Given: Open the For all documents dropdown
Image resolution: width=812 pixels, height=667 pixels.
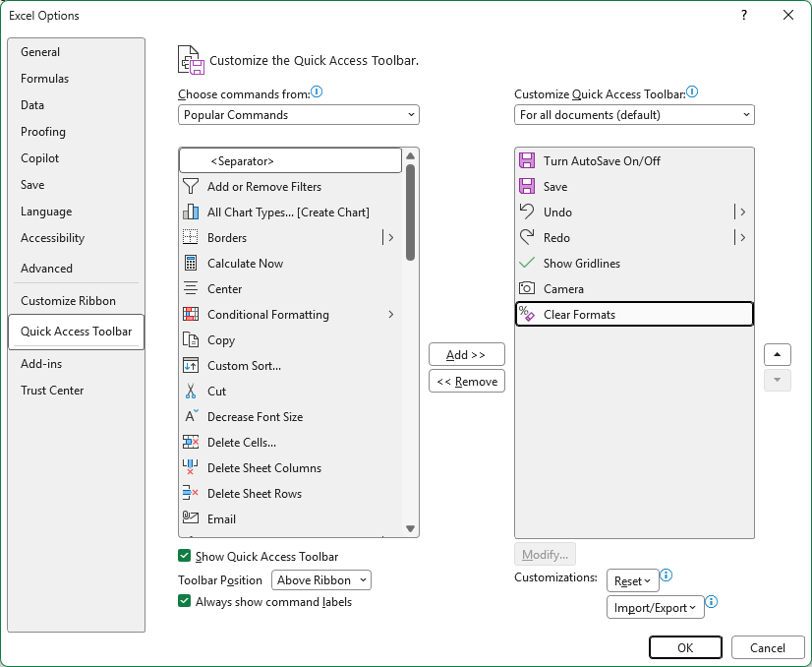Looking at the screenshot, I should click(x=634, y=114).
